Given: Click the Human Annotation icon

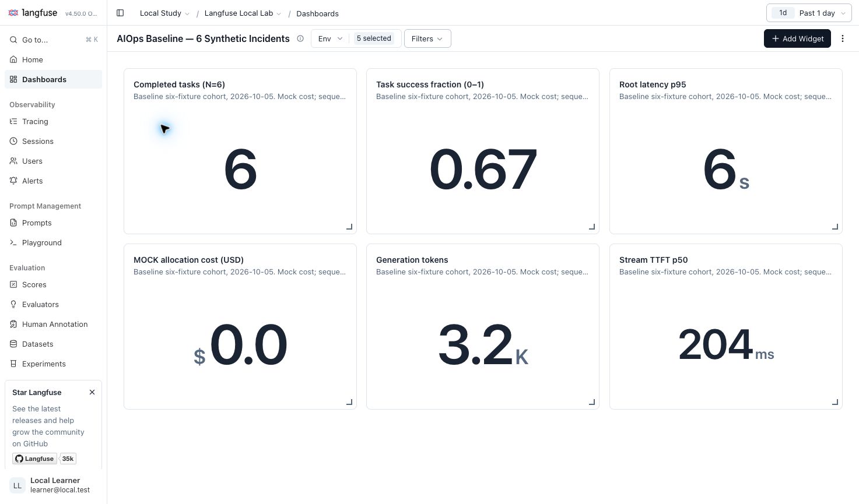Looking at the screenshot, I should [x=13, y=324].
